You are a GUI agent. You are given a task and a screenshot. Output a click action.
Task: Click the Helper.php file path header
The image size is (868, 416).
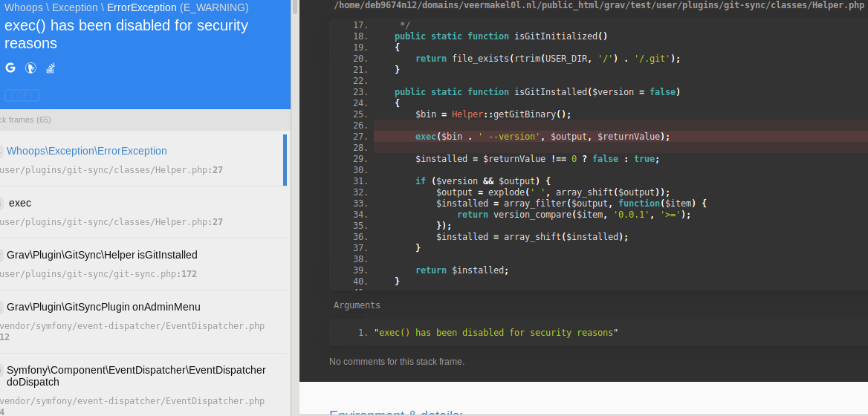(x=599, y=5)
